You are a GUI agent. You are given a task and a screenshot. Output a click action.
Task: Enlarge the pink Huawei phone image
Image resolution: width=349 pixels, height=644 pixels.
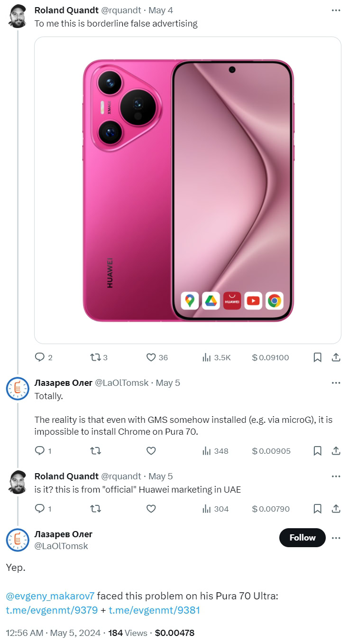[188, 190]
